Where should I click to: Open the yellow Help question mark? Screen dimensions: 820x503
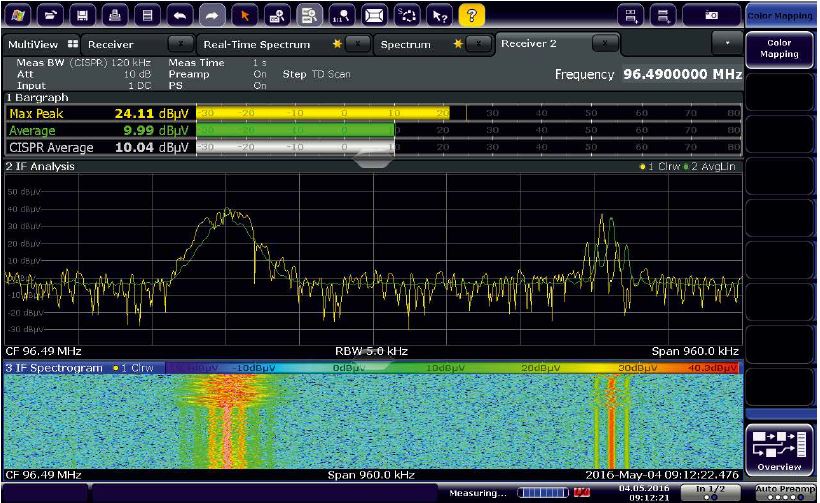(x=472, y=15)
